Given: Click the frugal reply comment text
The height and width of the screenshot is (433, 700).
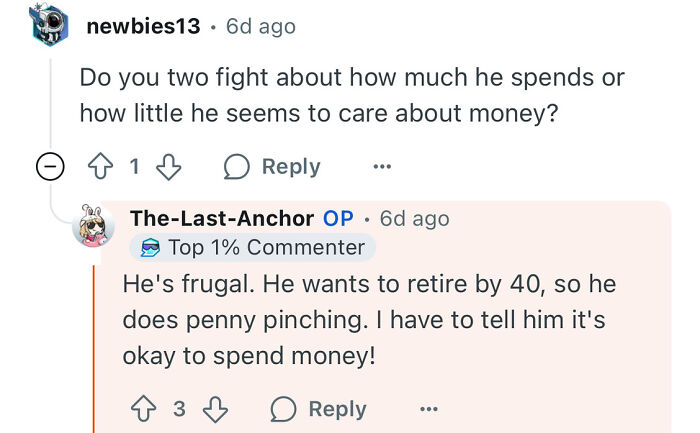Looking at the screenshot, I should 370,320.
